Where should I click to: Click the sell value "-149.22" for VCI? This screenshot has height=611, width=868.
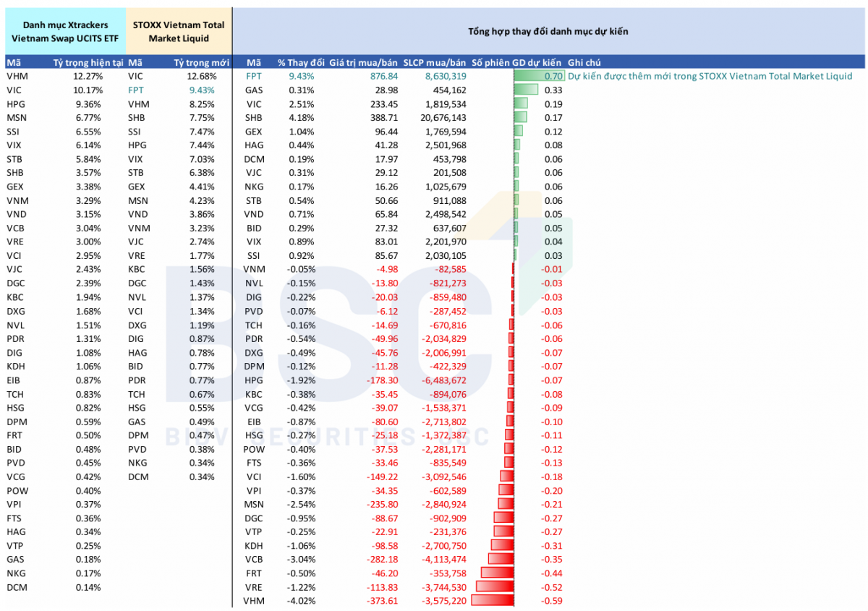point(382,477)
